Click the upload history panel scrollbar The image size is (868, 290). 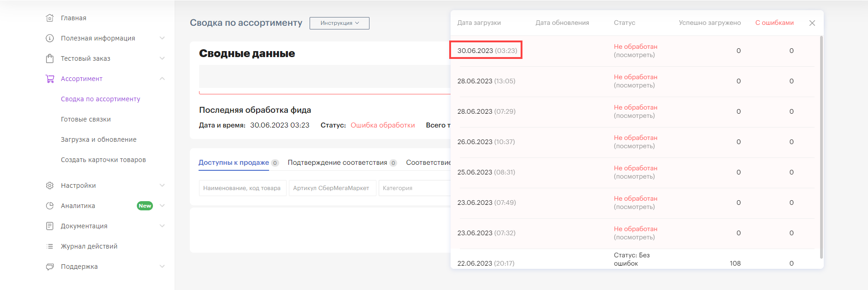coord(821,147)
